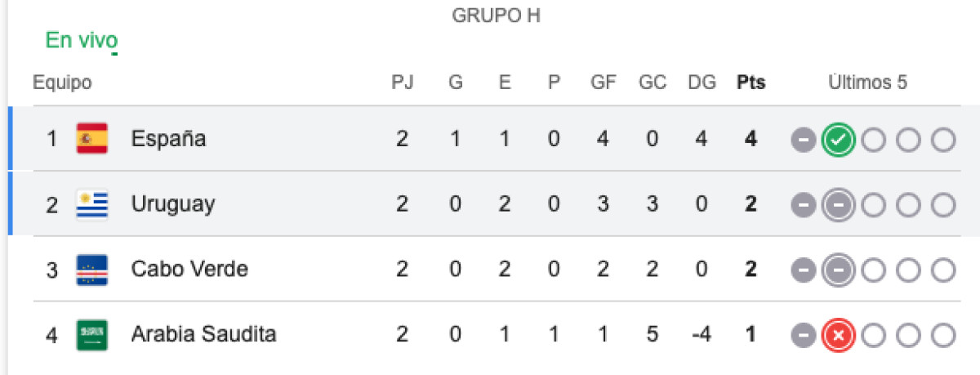Open the Arabia Saudita team link

point(203,334)
